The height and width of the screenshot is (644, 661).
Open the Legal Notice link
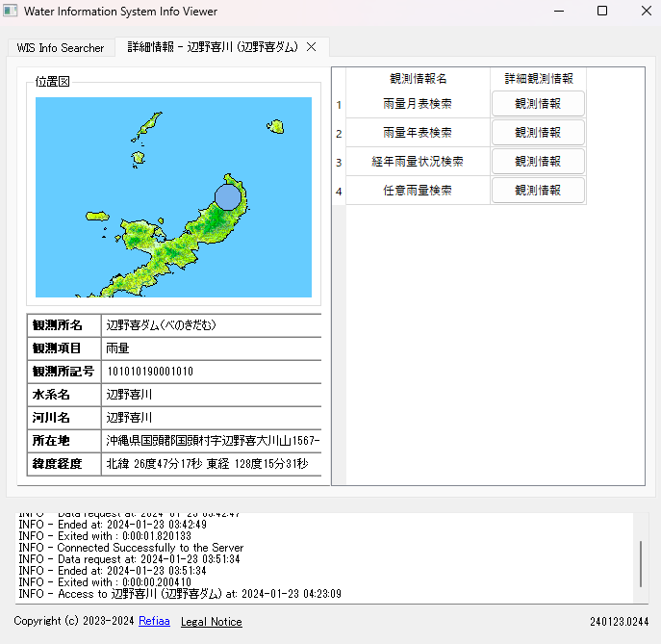point(212,622)
